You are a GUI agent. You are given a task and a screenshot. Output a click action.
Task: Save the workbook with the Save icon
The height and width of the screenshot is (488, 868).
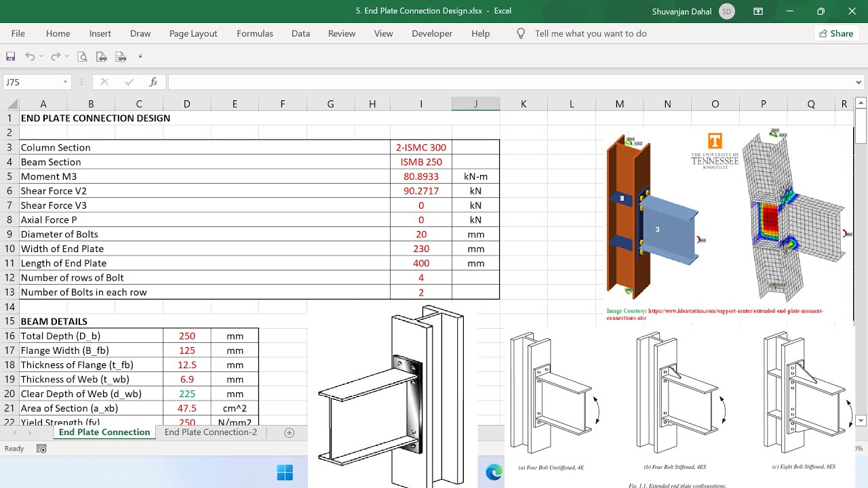(x=10, y=57)
